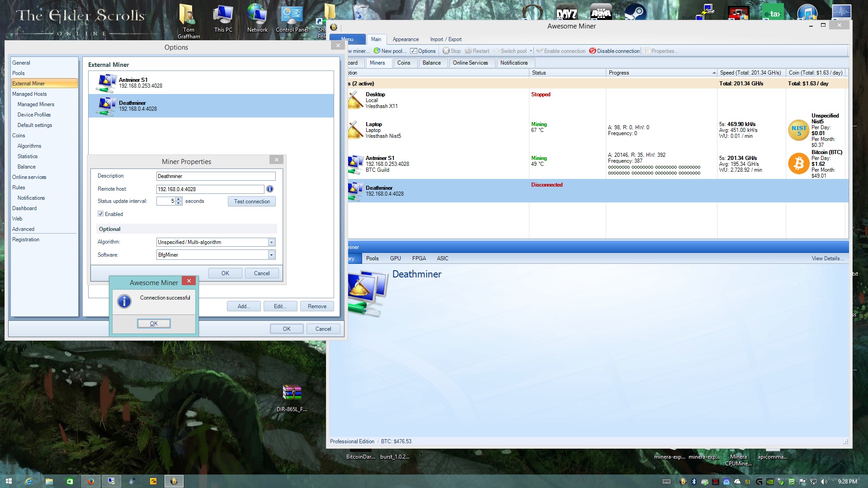Select Registration in Options sidebar

[x=26, y=239]
